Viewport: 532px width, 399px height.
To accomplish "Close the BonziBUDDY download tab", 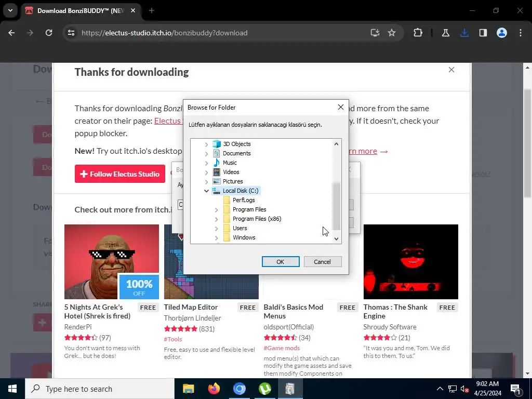I will tap(133, 11).
